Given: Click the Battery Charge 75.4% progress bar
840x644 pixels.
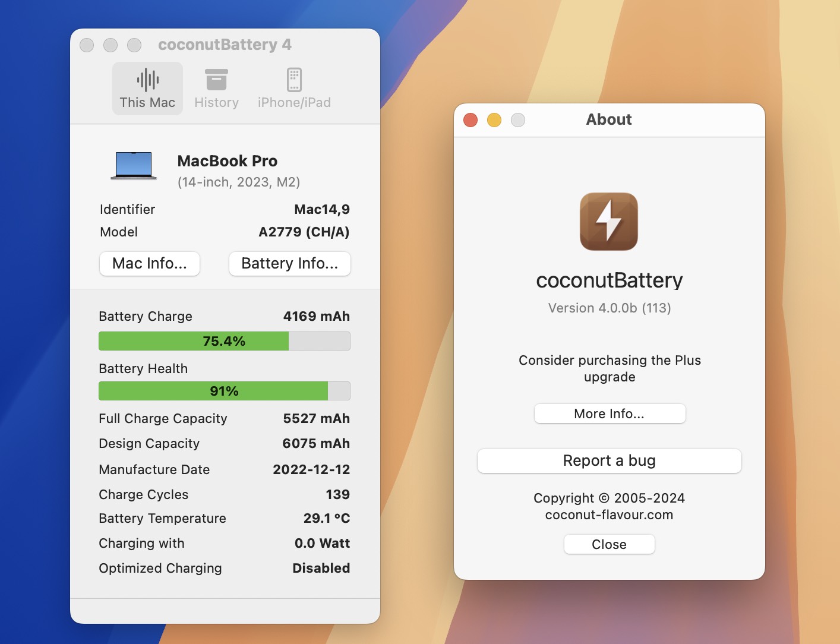Looking at the screenshot, I should point(225,341).
